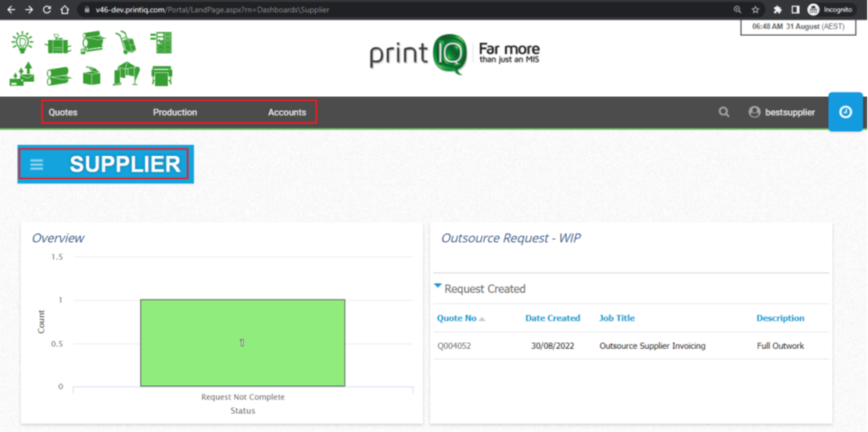Click the blue clock timer button
Screen dimensions: 868x432
coord(845,112)
